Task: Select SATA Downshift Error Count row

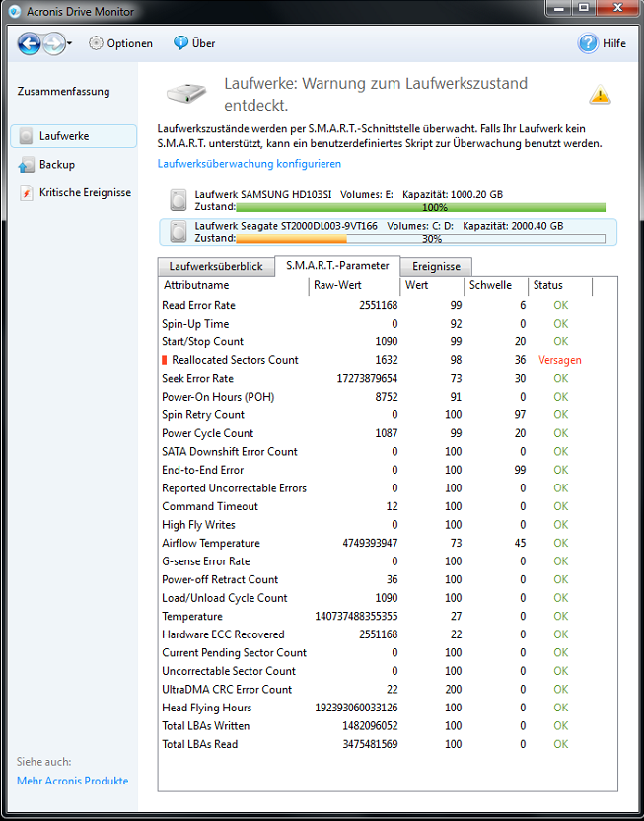Action: click(388, 452)
